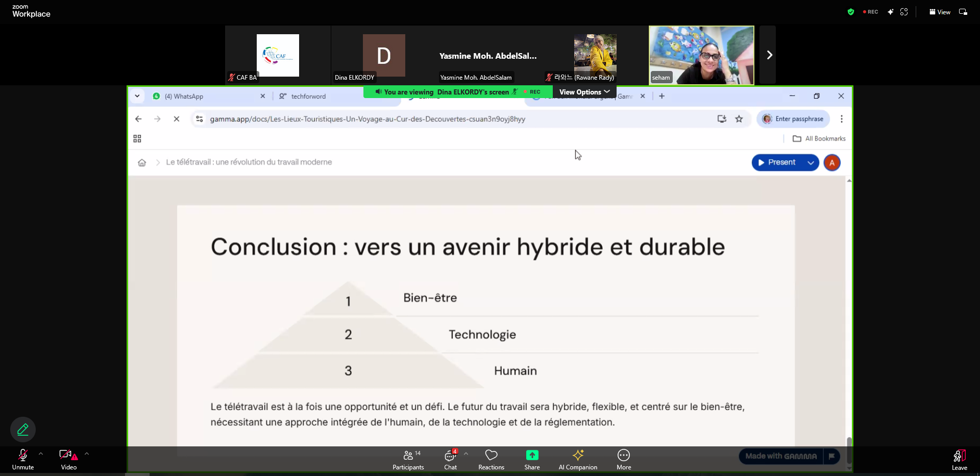Switch to the techforword browser tab
This screenshot has width=980, height=476.
(308, 96)
